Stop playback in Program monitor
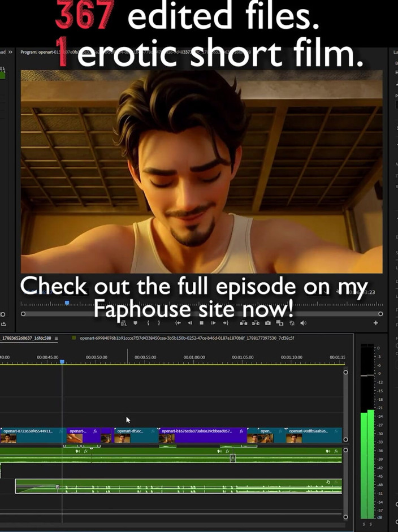Screen dimensions: 398x532 (x=202, y=323)
